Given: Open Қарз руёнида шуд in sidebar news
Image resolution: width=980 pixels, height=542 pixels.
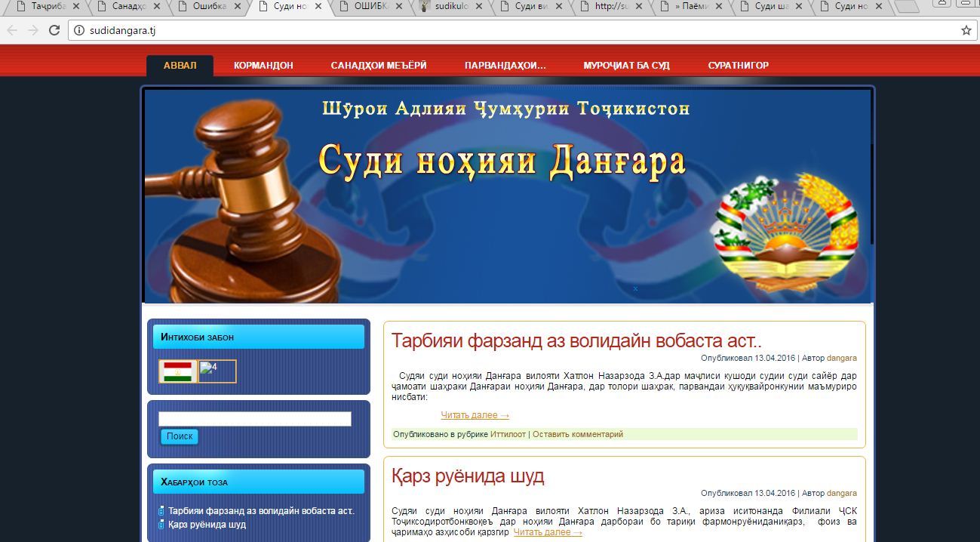Looking at the screenshot, I should point(207,525).
